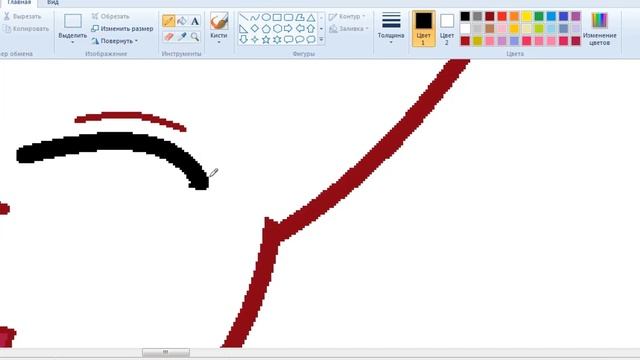Choose the Triangle shape

pos(311,18)
